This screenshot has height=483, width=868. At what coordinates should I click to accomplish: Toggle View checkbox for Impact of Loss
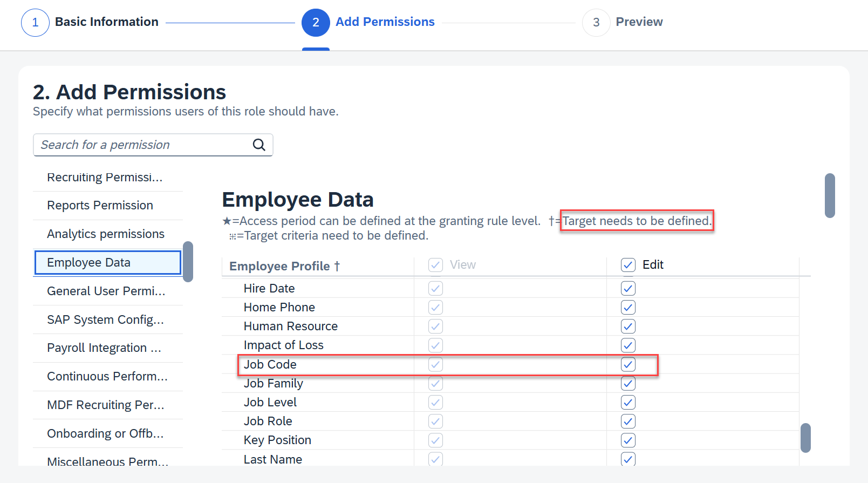(435, 345)
